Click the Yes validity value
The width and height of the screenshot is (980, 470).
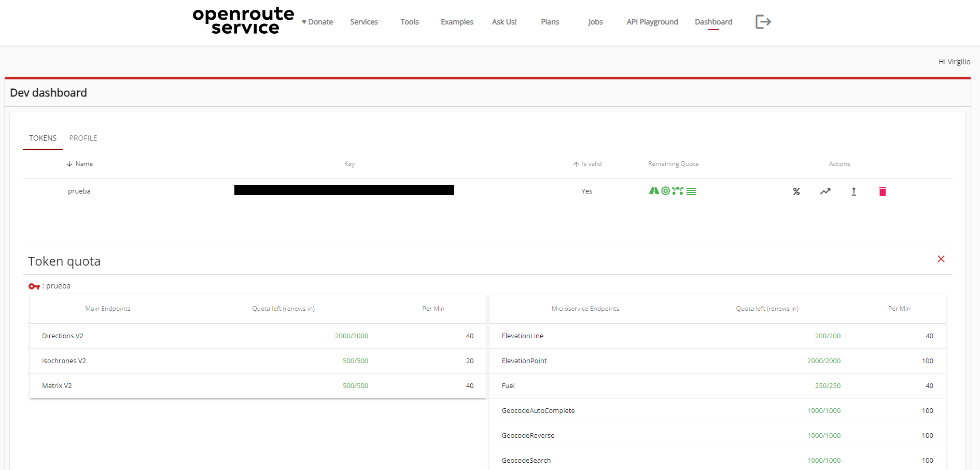click(586, 191)
